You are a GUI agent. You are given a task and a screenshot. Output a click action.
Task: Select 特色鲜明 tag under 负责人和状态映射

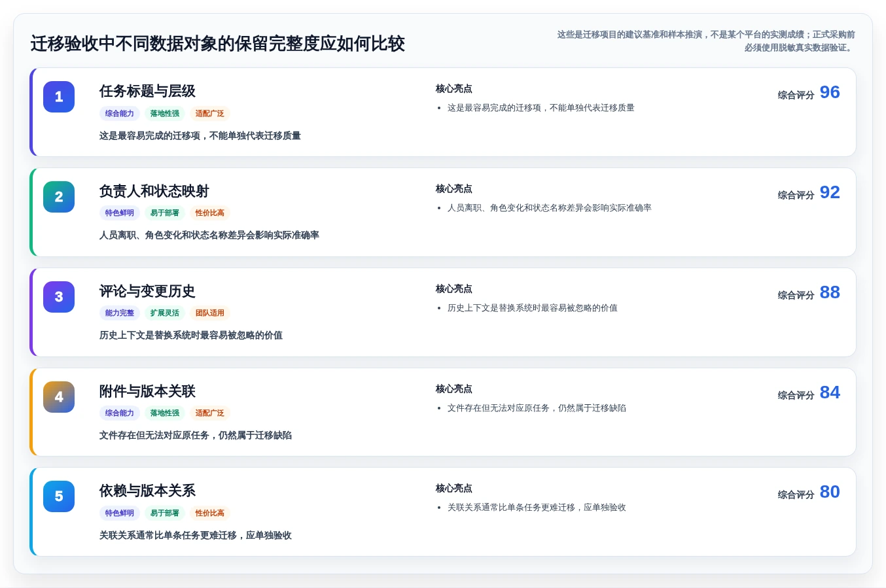coord(120,213)
